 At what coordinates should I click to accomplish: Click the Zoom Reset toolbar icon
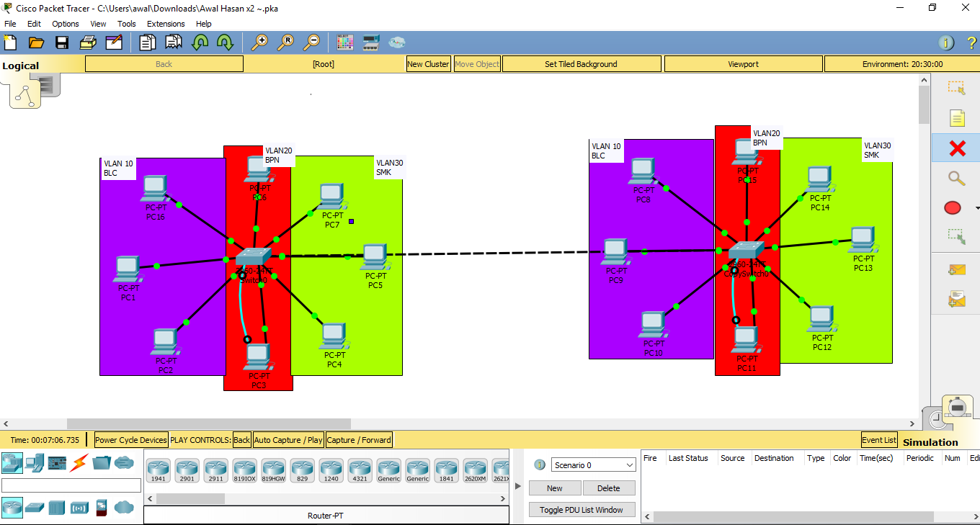(x=286, y=42)
